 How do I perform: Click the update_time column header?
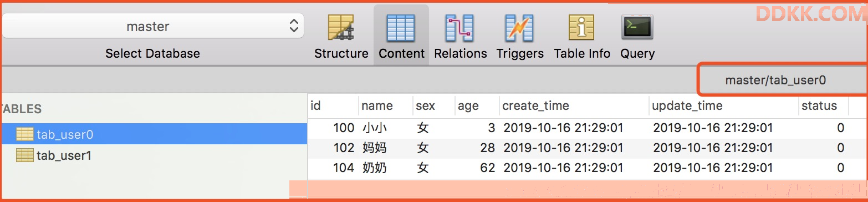pos(723,105)
